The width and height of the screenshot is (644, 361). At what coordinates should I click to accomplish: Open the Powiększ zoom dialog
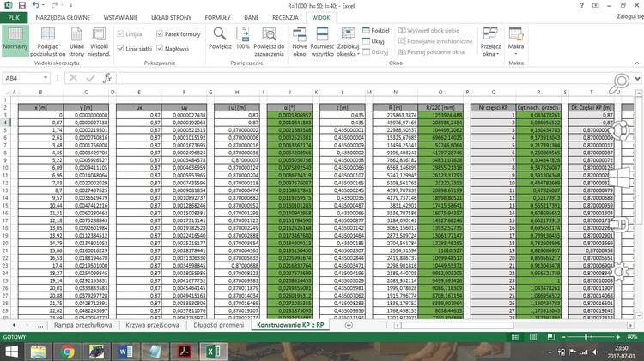[x=220, y=39]
